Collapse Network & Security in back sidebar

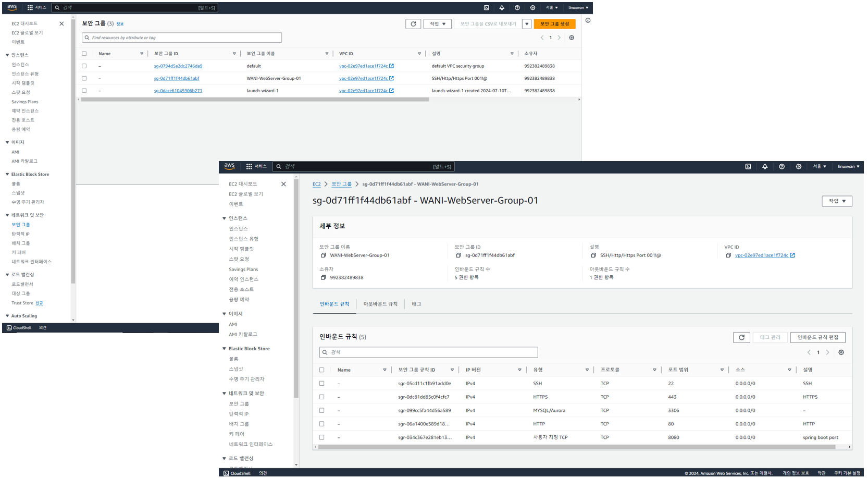pyautogui.click(x=7, y=215)
